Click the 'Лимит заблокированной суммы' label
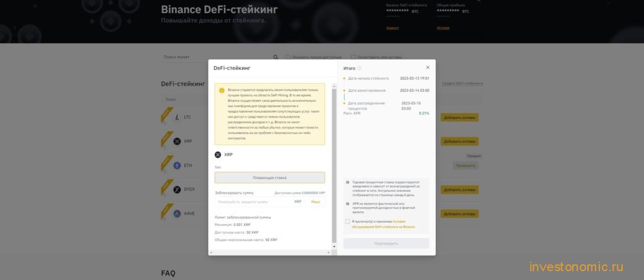Image resolution: width=644 pixels, height=280 pixels. point(243,217)
